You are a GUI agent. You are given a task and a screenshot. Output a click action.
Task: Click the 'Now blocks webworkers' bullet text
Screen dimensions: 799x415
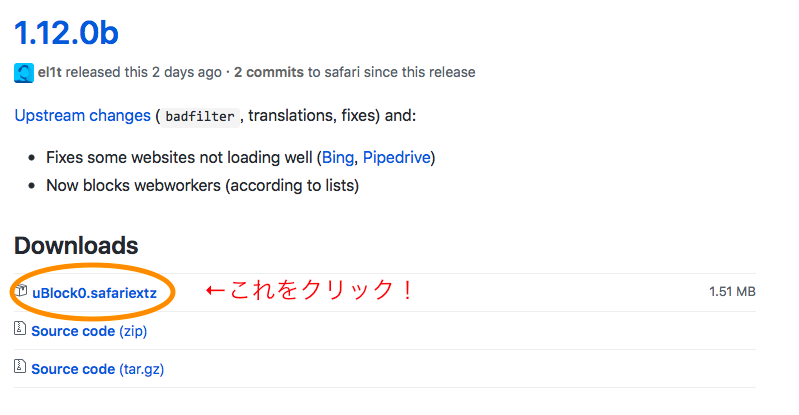coord(202,186)
